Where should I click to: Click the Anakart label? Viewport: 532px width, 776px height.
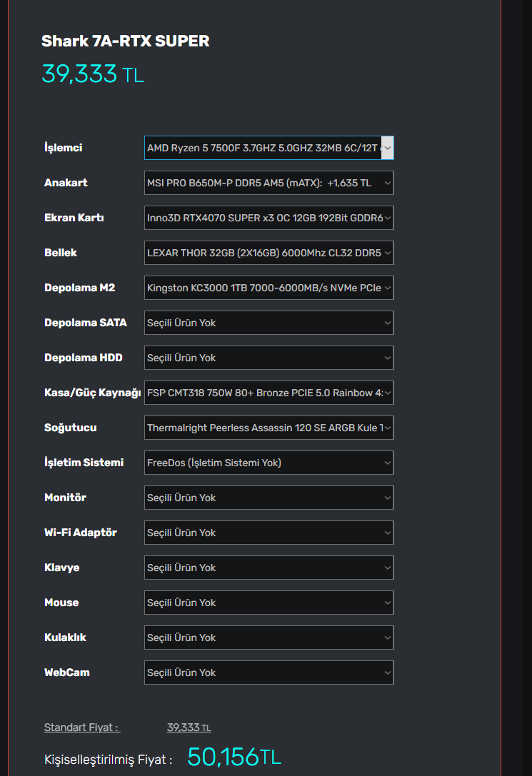click(66, 183)
